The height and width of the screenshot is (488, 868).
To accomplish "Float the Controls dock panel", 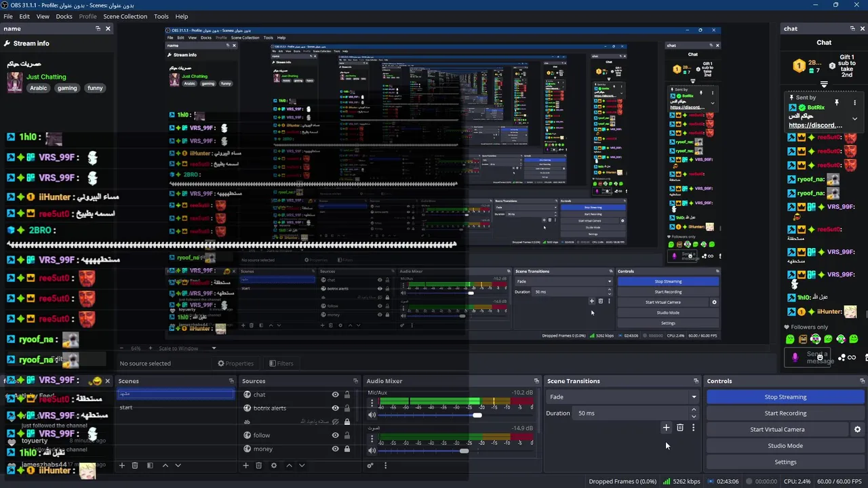I will click(863, 381).
